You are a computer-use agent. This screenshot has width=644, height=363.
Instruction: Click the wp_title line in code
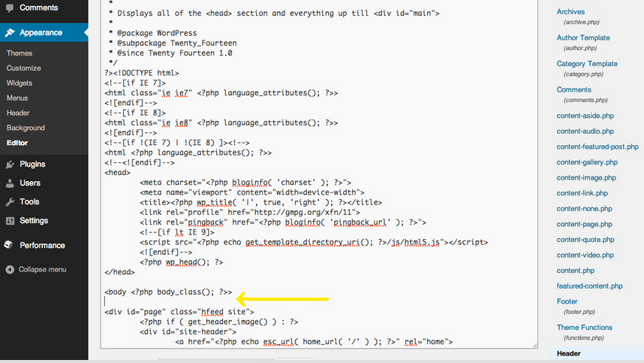260,203
